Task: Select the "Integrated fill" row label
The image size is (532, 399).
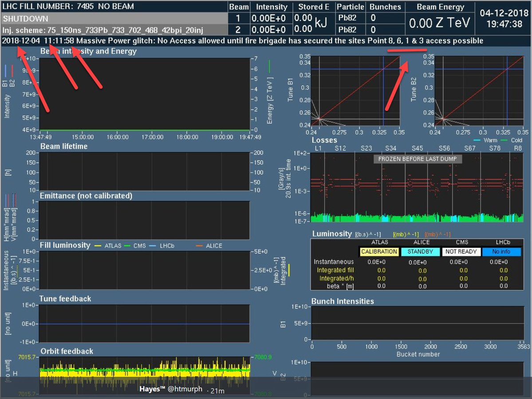Action: 335,270
